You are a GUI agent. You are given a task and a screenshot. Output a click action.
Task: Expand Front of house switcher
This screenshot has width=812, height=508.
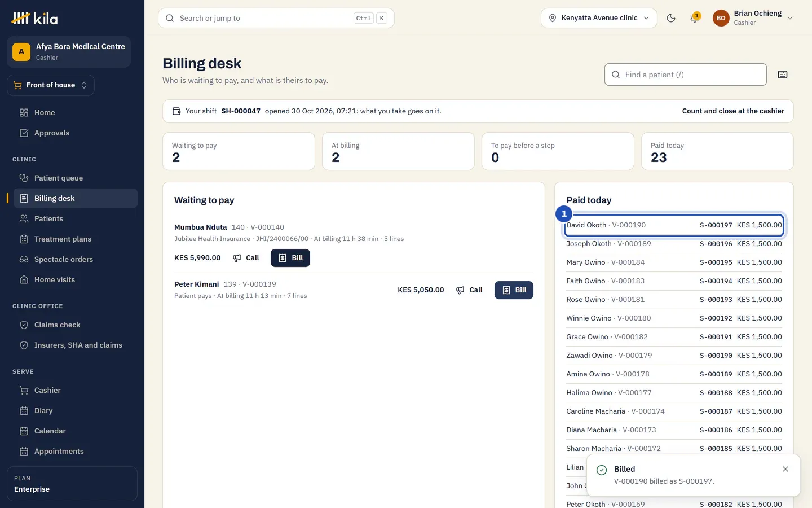51,85
